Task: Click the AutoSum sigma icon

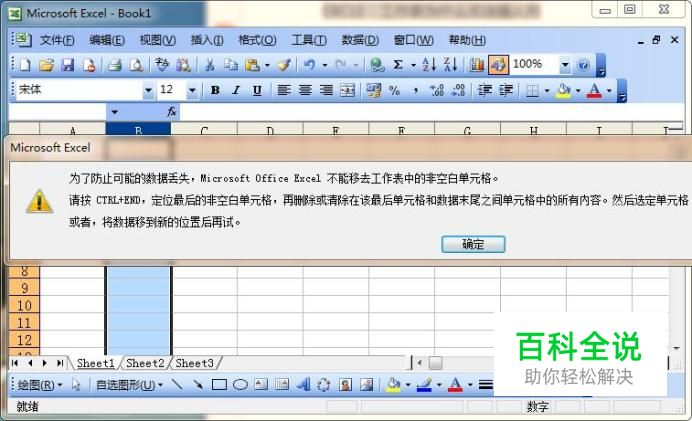Action: [x=398, y=65]
